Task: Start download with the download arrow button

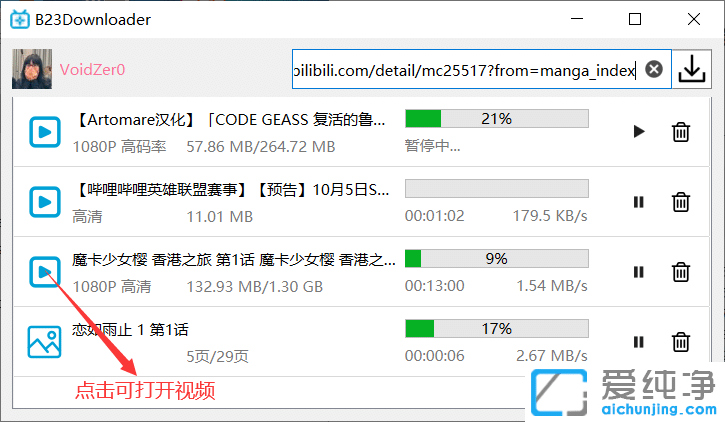Action: pos(692,69)
